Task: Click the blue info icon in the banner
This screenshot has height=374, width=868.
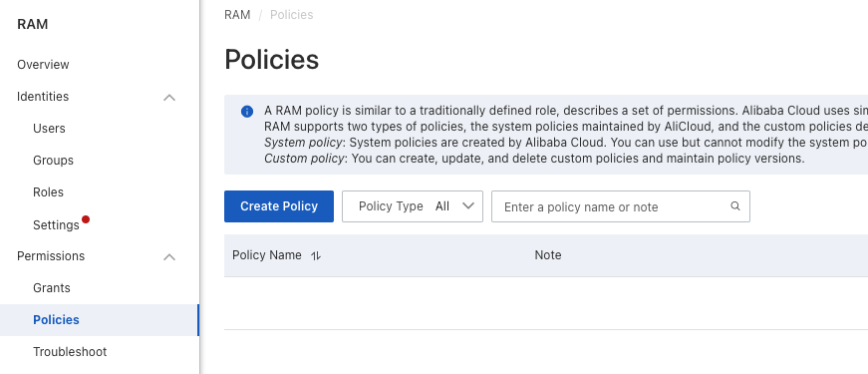Action: pyautogui.click(x=247, y=112)
